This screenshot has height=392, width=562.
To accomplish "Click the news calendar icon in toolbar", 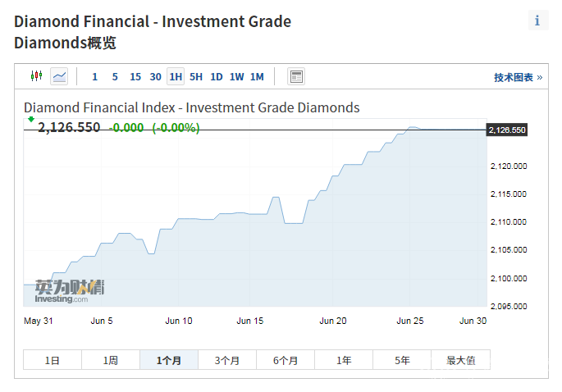I will (x=296, y=76).
